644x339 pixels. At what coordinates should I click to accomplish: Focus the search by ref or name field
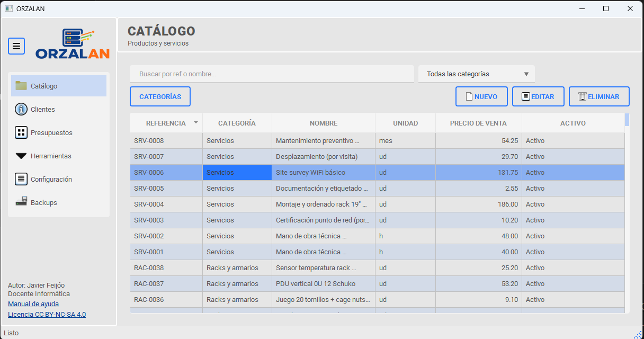(x=272, y=74)
